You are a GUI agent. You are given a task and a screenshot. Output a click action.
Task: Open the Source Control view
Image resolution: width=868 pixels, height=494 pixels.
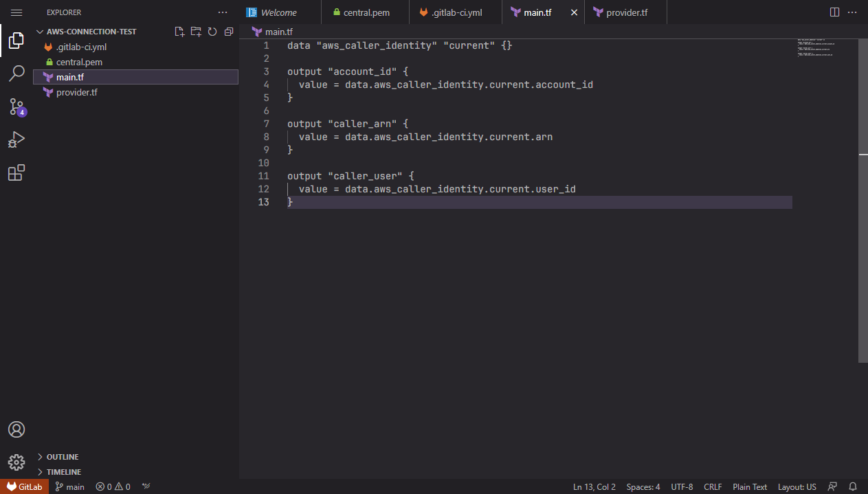tap(16, 106)
